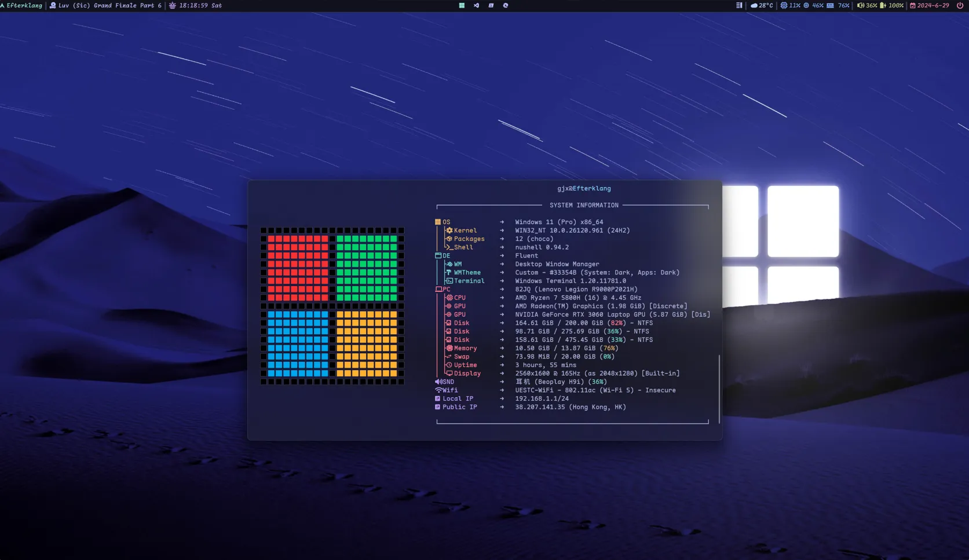Click 'AMD Radeon(TM) Graphics' GPU value
The width and height of the screenshot is (969, 560).
coord(559,306)
